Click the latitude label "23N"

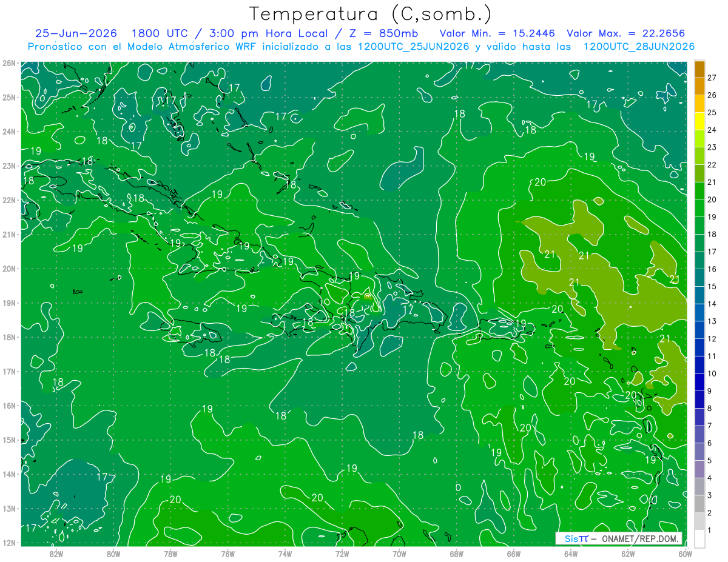(x=8, y=166)
